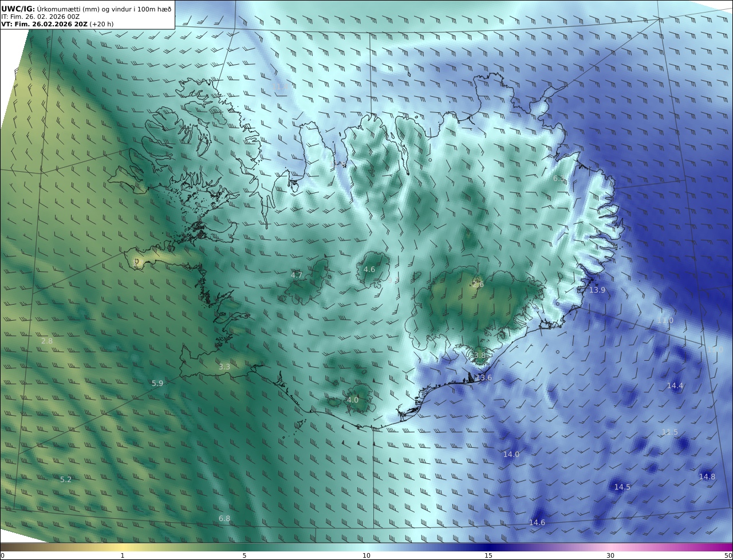Click the map title "UWC/IG: Úrkomumætti" heading
733x560 pixels.
tap(86, 9)
